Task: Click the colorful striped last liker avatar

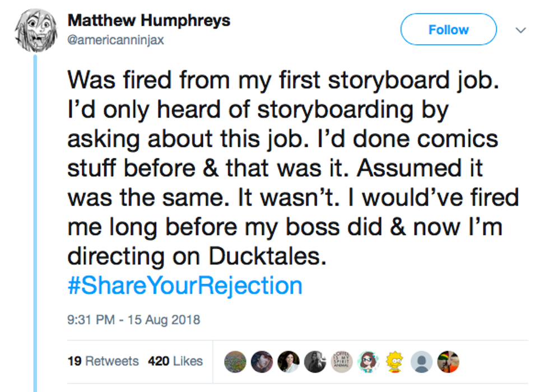Action: point(448,362)
